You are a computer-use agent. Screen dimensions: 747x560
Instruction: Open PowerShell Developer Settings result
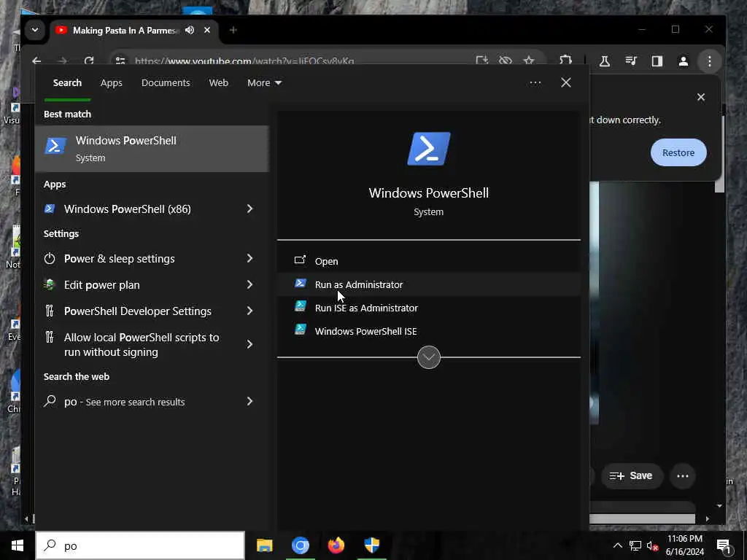(138, 311)
